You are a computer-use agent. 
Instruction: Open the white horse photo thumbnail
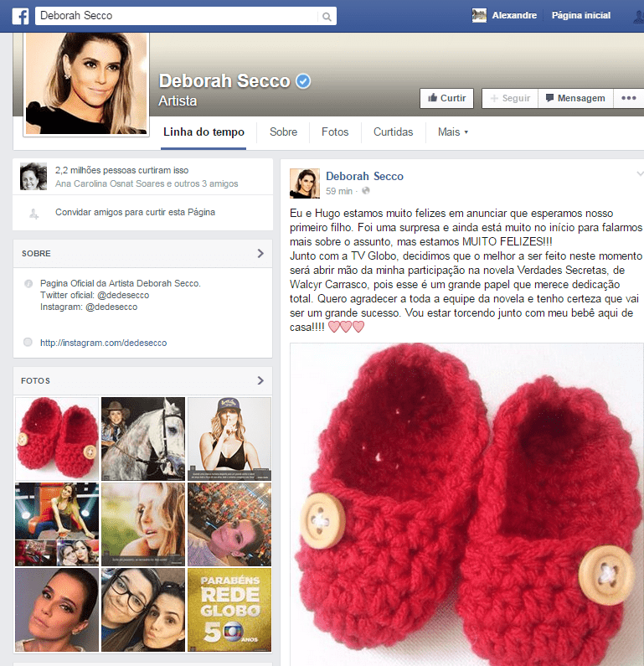coord(143,439)
